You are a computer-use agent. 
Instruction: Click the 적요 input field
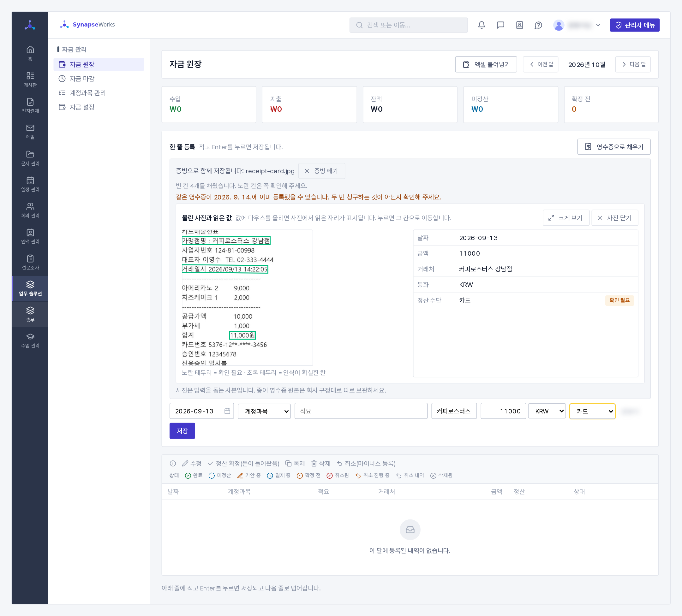tap(361, 411)
